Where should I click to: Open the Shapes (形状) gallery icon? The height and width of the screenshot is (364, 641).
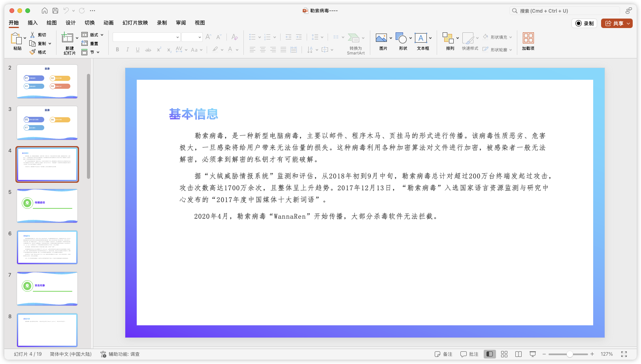[401, 38]
